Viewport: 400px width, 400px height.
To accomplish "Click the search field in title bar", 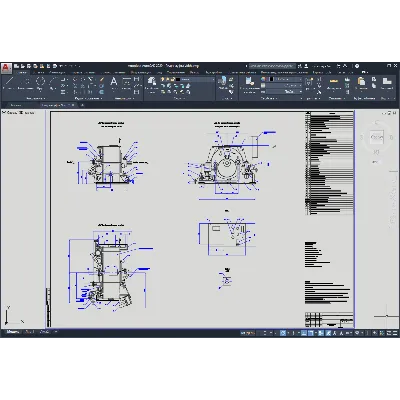I will click(x=272, y=66).
